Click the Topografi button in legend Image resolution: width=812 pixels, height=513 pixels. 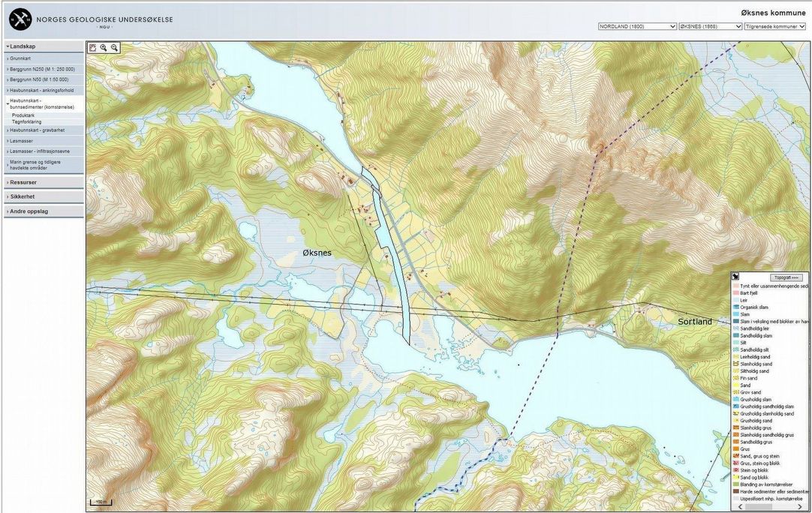pos(786,277)
